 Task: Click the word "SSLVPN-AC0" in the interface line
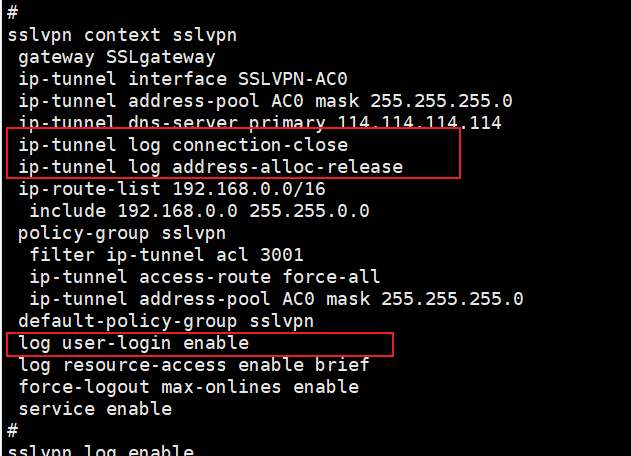pos(293,79)
